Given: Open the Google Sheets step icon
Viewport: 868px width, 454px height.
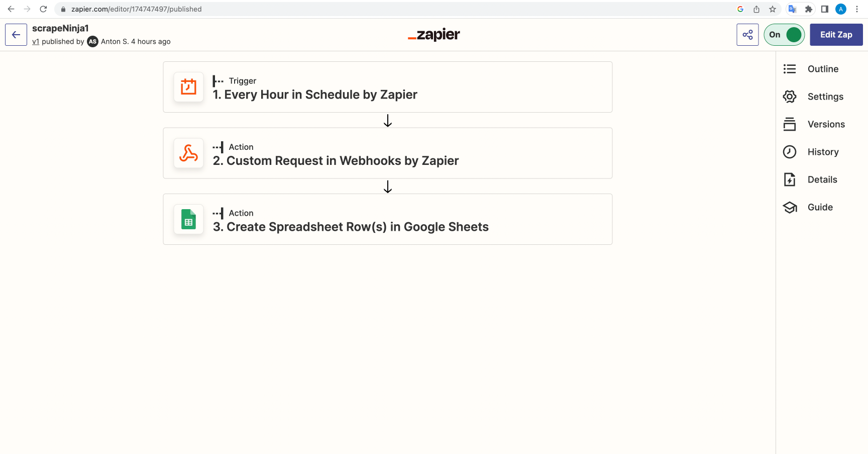Looking at the screenshot, I should point(188,219).
